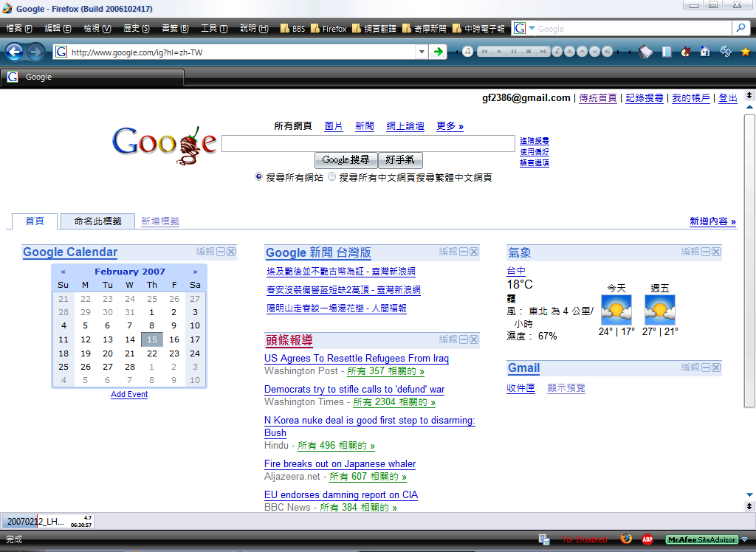Click the media player play button
Screen dimensions: 756x552
[499, 51]
